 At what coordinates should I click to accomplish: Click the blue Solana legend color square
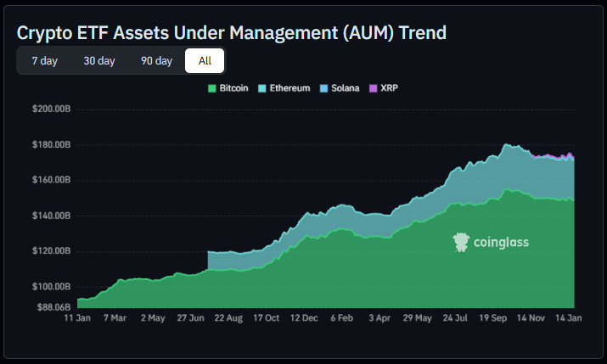[x=323, y=88]
